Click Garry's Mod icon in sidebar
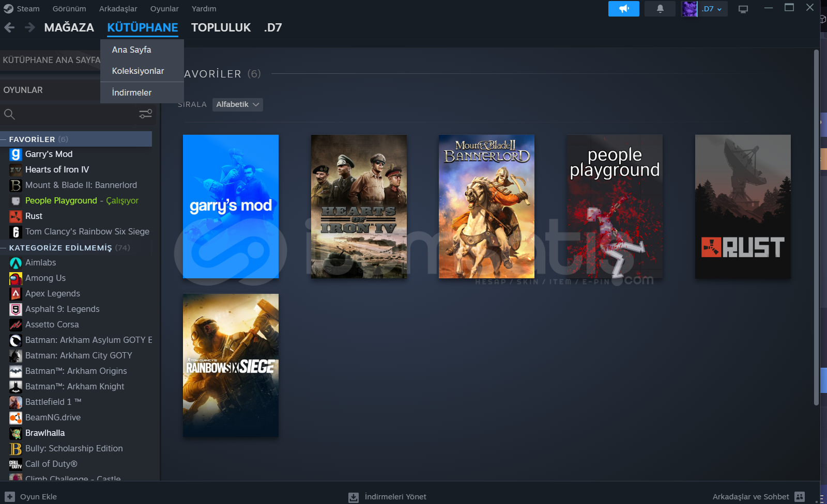This screenshot has width=827, height=504. click(16, 154)
